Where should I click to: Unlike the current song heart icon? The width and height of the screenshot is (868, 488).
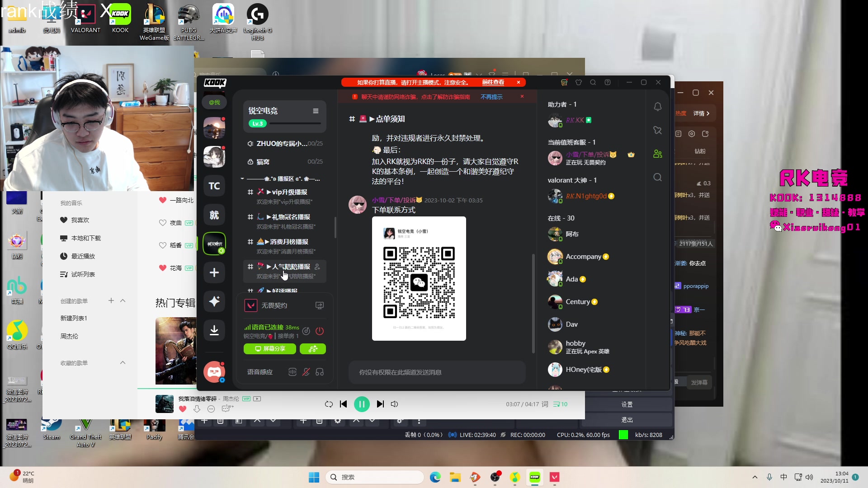[x=183, y=409]
